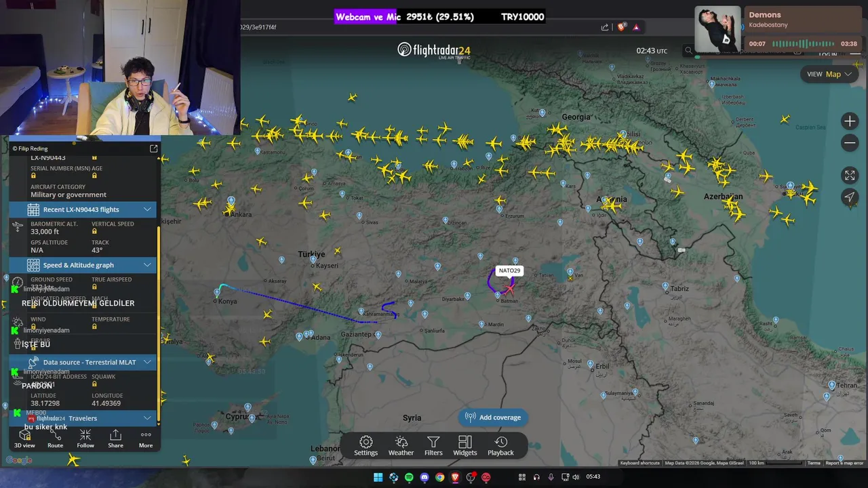The image size is (868, 488).
Task: Expand the Travelers section
Action: (x=83, y=418)
